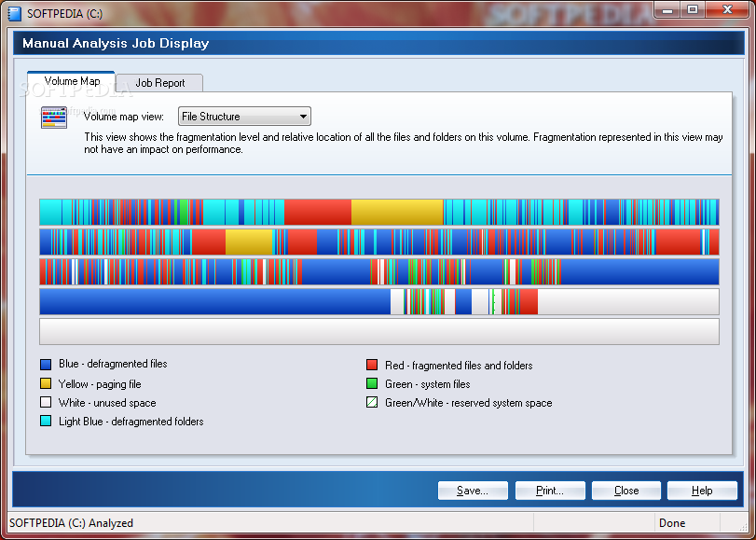This screenshot has width=756, height=540.
Task: Click the volume map view icon
Action: 54,118
